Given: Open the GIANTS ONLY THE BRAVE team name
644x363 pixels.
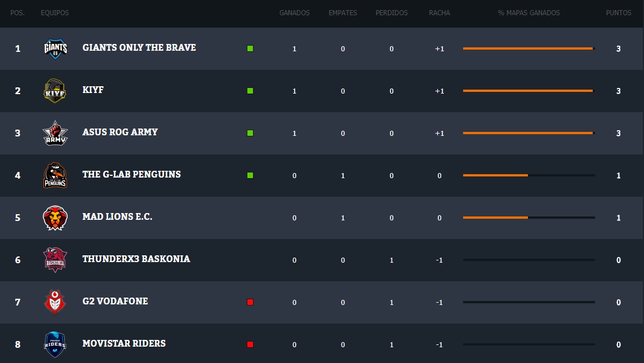Looking at the screenshot, I should (x=139, y=48).
